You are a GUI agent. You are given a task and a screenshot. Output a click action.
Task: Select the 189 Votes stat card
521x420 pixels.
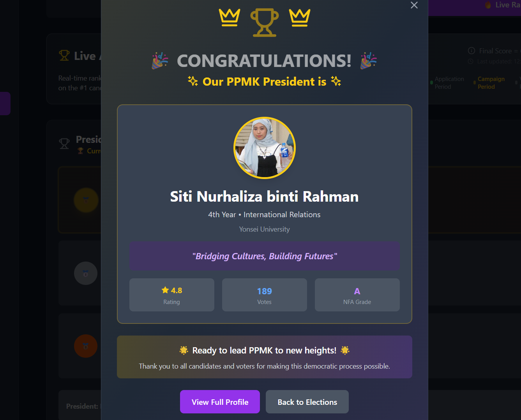(265, 295)
